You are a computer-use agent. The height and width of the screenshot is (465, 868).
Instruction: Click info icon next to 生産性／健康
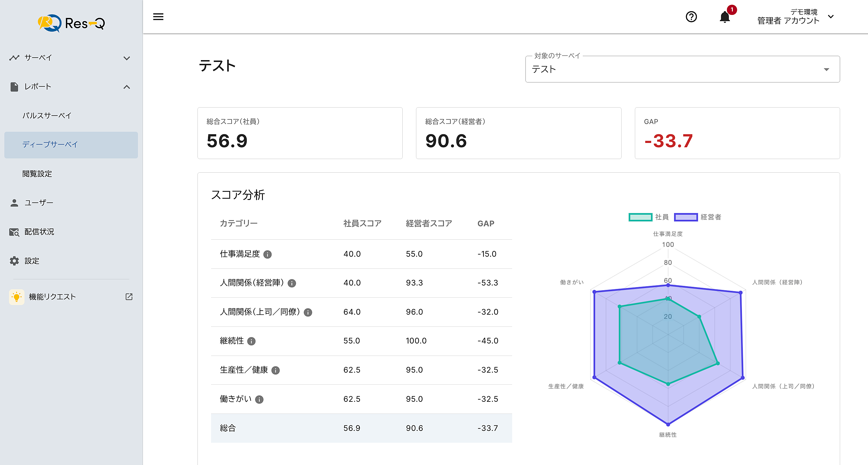276,370
